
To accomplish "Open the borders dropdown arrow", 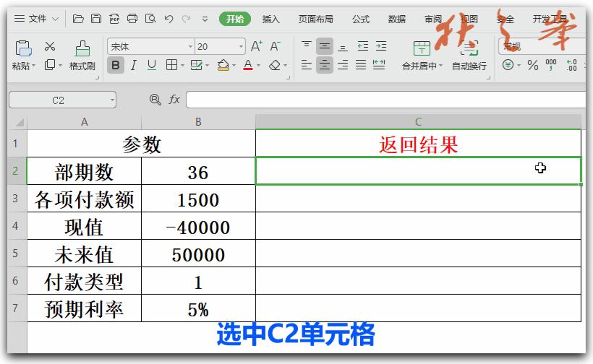I will tap(182, 66).
